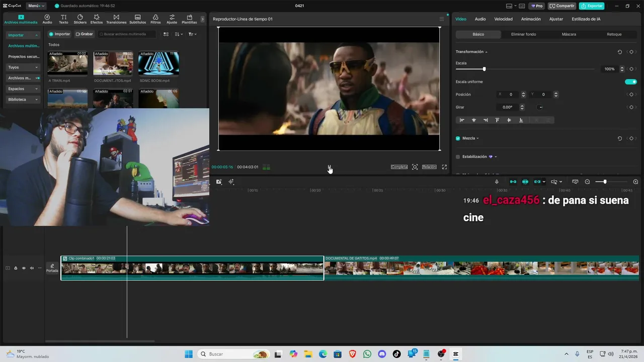This screenshot has height=362, width=644.
Task: Click the Relación aspect ratio button
Action: coord(429,167)
